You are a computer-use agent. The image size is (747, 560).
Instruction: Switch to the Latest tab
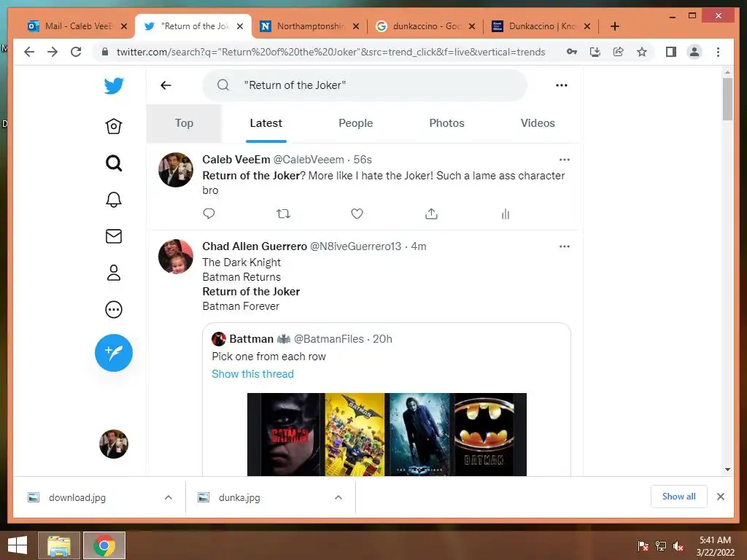point(266,123)
